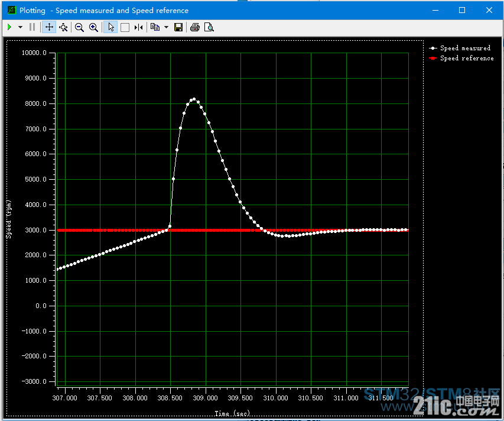The image size is (504, 421).
Task: Click the Speed (rpm) axis label
Action: [x=9, y=219]
